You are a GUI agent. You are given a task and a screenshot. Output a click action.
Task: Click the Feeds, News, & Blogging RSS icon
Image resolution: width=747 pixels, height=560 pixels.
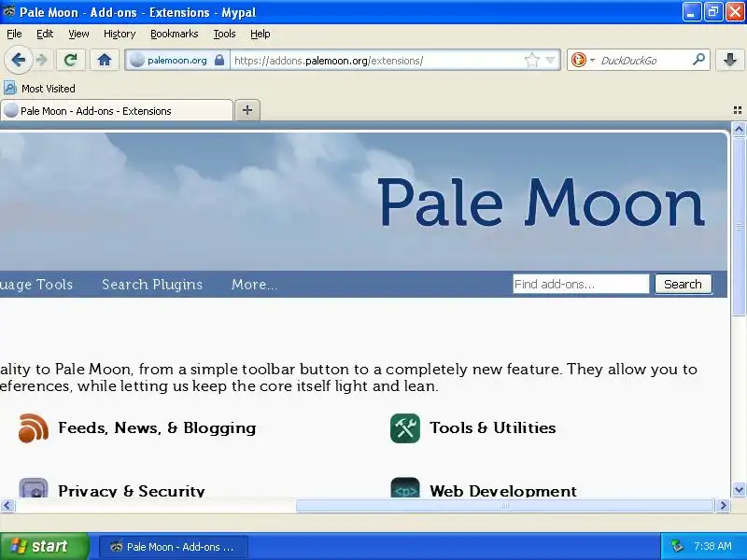coord(34,428)
